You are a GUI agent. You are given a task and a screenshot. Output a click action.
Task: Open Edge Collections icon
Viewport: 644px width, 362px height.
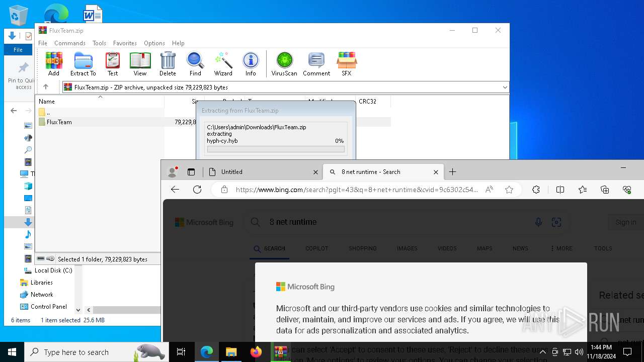pos(605,190)
